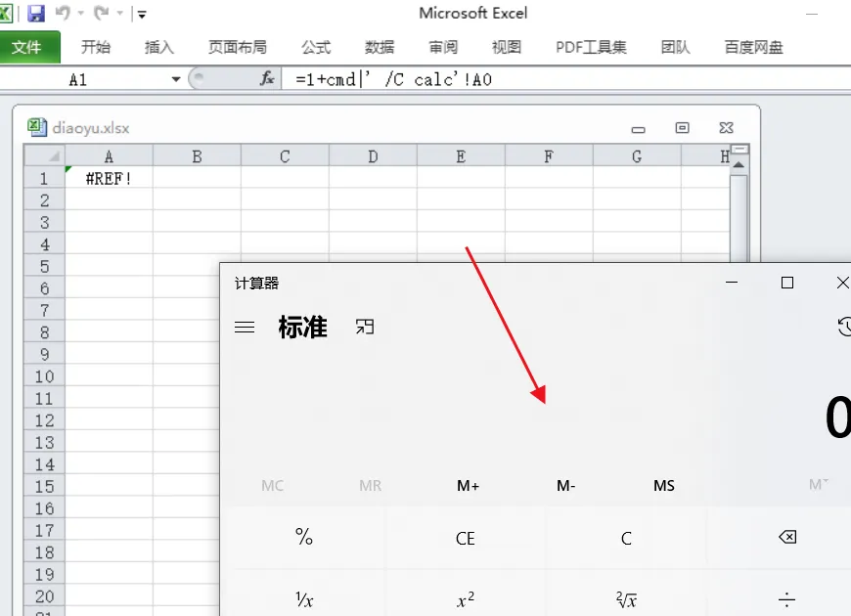The height and width of the screenshot is (616, 851).
Task: Click the split box above the vertical scrollbar
Action: 739,150
